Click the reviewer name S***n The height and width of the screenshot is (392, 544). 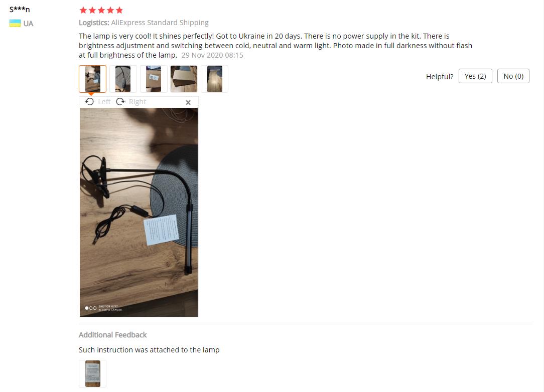point(20,10)
